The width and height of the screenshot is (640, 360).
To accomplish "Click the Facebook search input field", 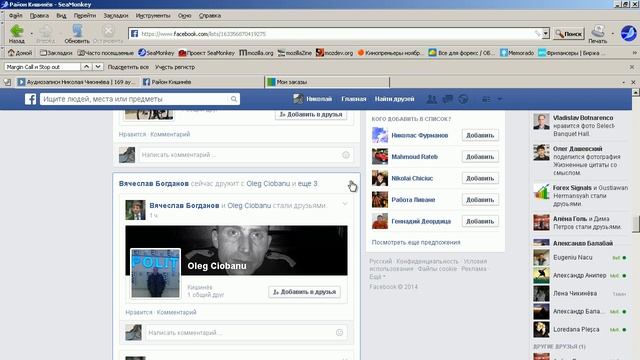I will [x=135, y=99].
